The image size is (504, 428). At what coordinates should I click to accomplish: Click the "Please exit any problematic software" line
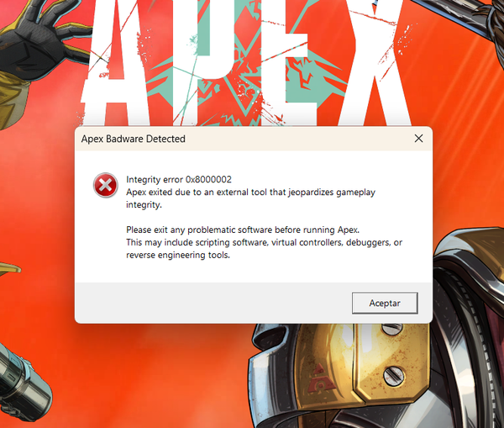click(x=242, y=230)
